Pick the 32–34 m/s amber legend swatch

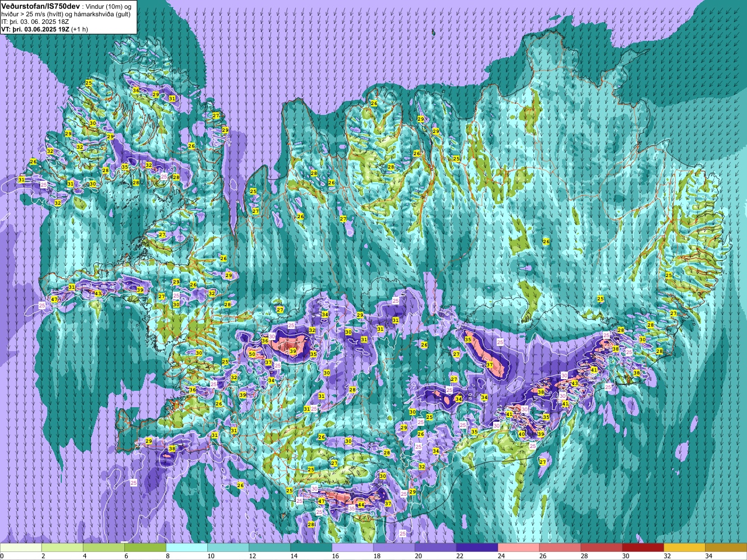pos(684,548)
